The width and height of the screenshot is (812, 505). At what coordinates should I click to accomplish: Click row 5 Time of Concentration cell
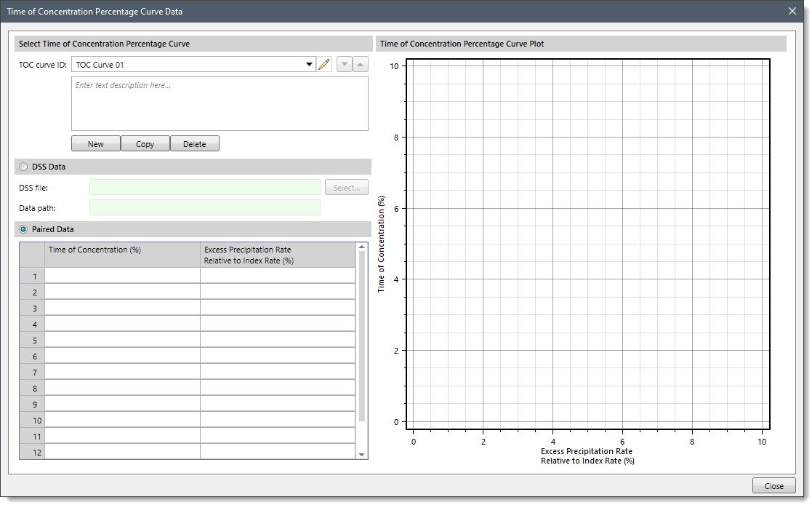point(122,340)
